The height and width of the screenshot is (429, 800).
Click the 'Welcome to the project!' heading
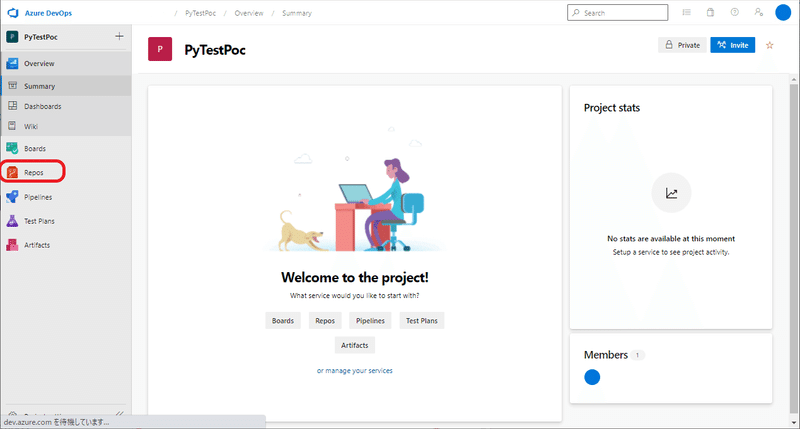(x=355, y=277)
